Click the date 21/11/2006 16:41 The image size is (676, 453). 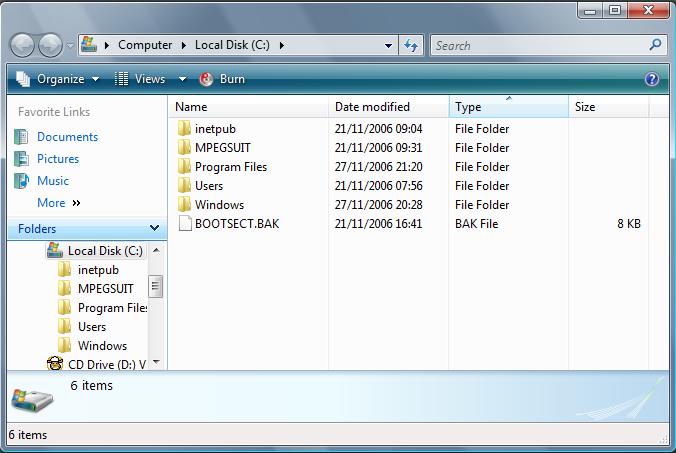point(378,224)
